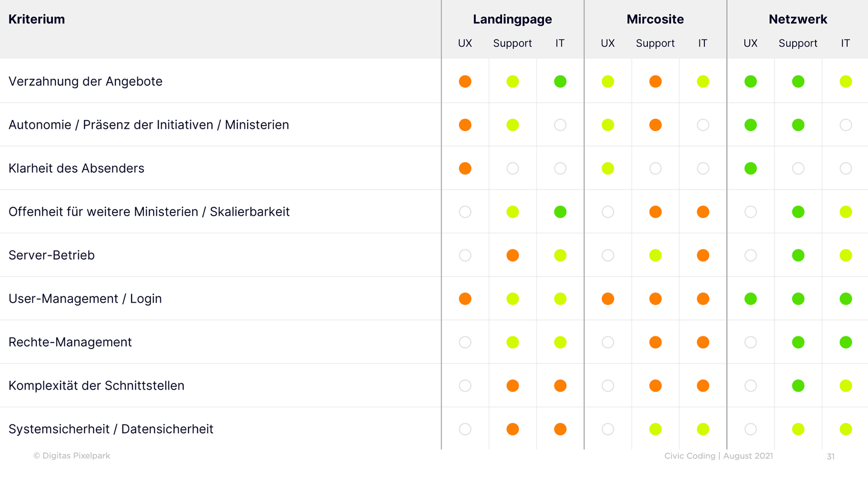The height and width of the screenshot is (488, 868).
Task: Click the Digitas Pixelpark copyright text
Action: 72,455
